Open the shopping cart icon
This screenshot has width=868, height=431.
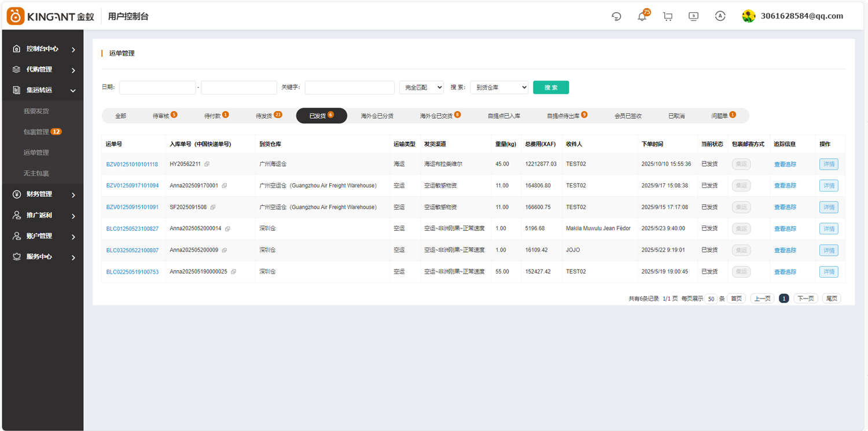click(x=668, y=16)
